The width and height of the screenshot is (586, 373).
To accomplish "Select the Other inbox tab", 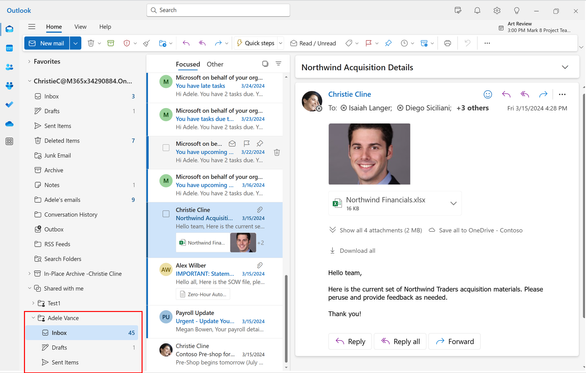I will [x=215, y=64].
